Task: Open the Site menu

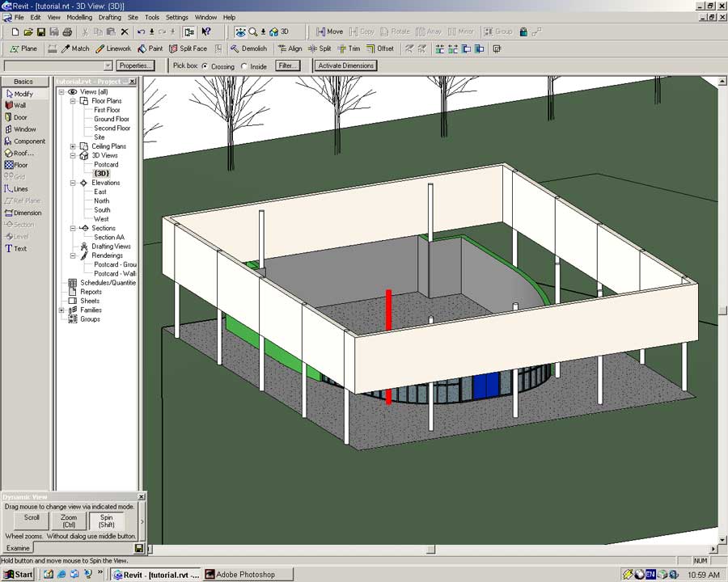Action: pyautogui.click(x=133, y=17)
